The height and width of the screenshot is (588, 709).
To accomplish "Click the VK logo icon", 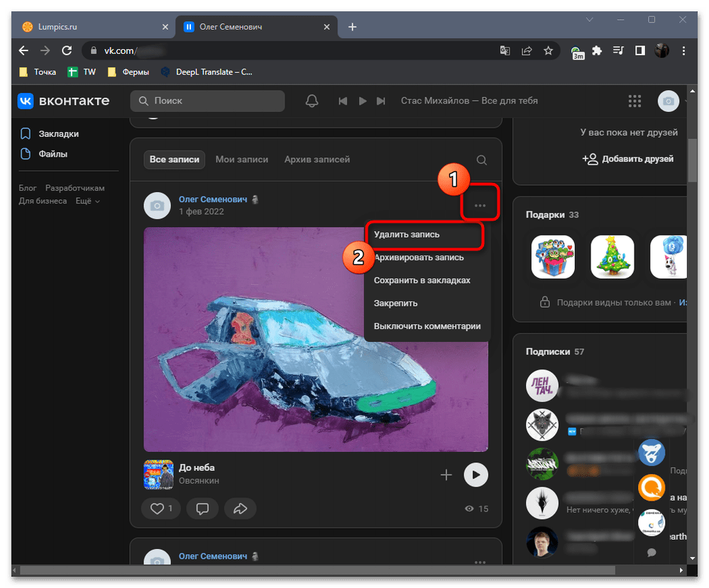I will pos(26,101).
